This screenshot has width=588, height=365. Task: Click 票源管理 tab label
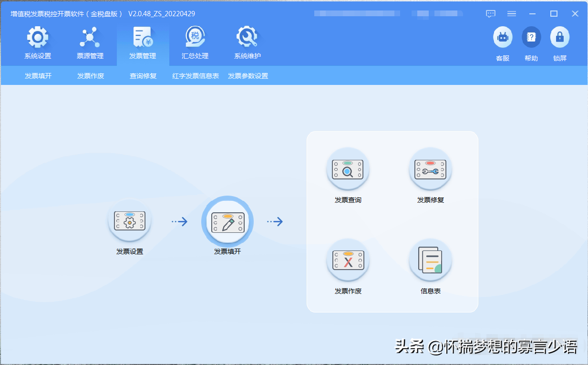click(x=90, y=56)
